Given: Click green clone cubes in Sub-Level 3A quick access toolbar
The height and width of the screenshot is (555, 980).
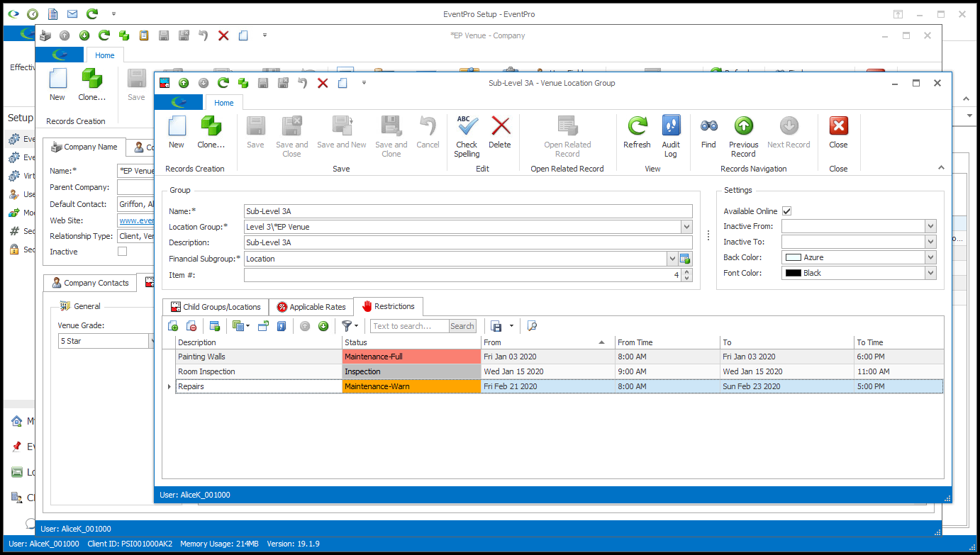Looking at the screenshot, I should point(243,83).
